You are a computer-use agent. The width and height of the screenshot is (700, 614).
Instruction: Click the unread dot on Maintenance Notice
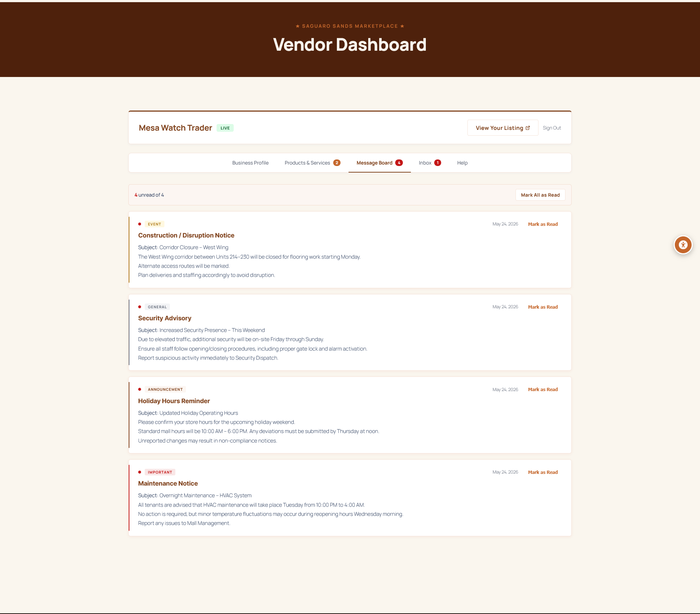[140, 472]
